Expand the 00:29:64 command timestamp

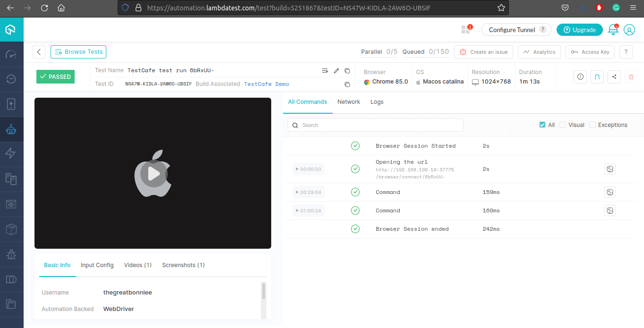[x=308, y=192]
